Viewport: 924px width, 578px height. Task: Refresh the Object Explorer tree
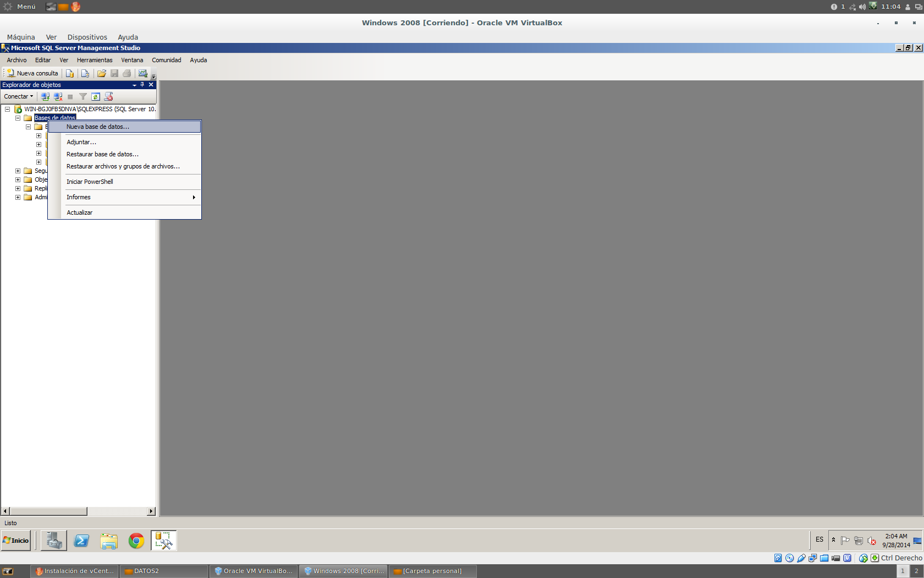click(x=96, y=96)
